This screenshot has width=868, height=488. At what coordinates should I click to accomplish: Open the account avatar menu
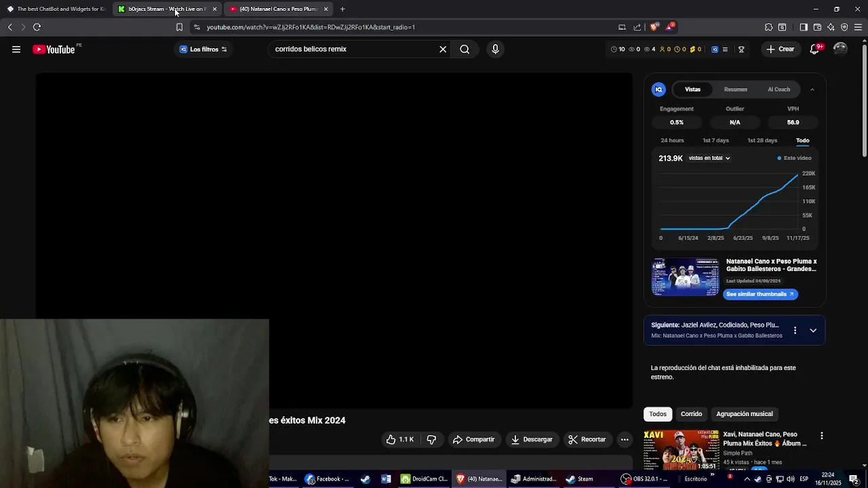click(840, 49)
